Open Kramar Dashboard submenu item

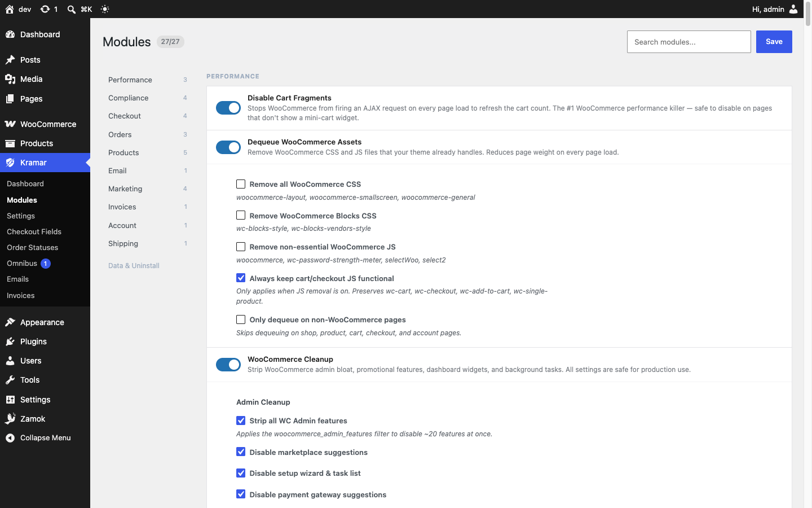pyautogui.click(x=25, y=184)
